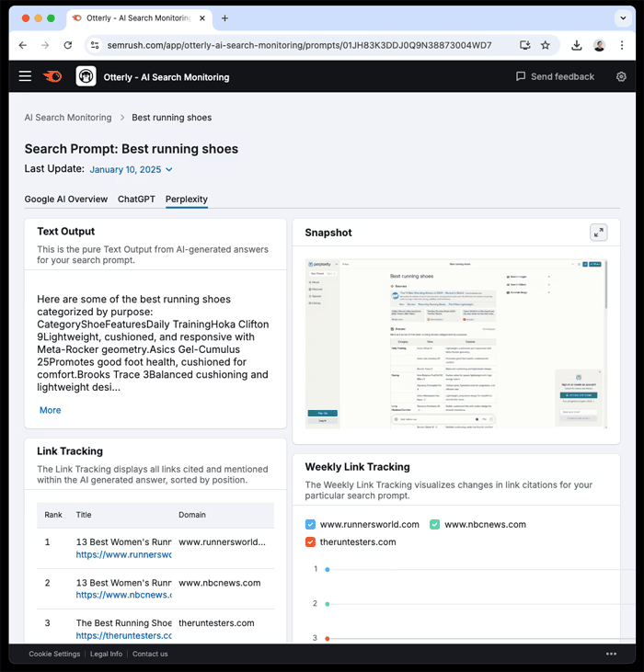Open the theruntesters URL link
644x672 pixels.
pos(123,635)
